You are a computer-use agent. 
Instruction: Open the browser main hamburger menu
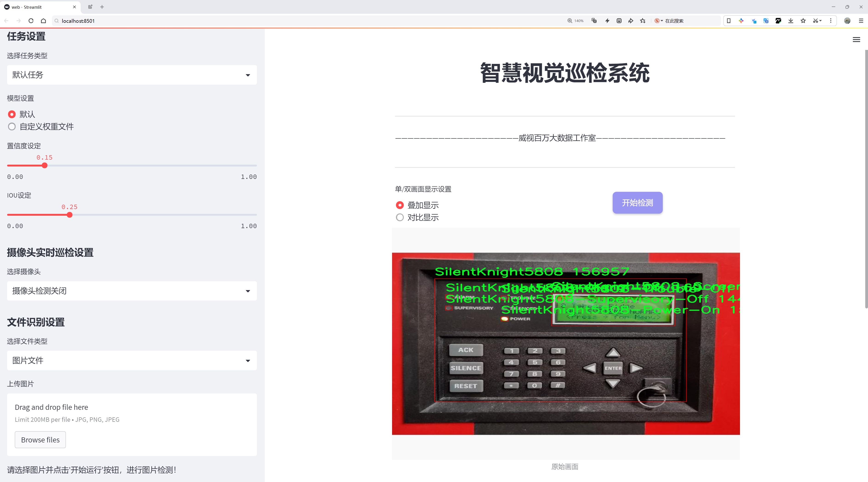(x=861, y=20)
